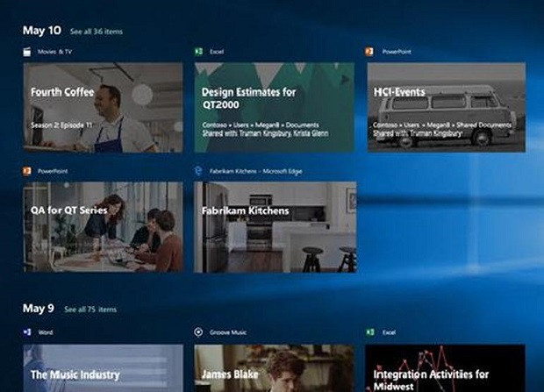This screenshot has width=544, height=392.
Task: Click the Movies & TV label
Action: click(54, 52)
